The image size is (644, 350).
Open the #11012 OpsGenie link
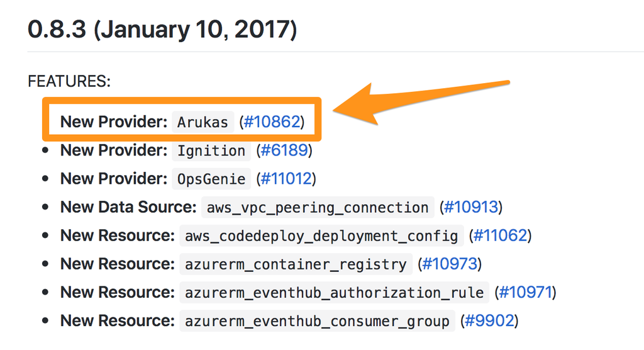286,179
